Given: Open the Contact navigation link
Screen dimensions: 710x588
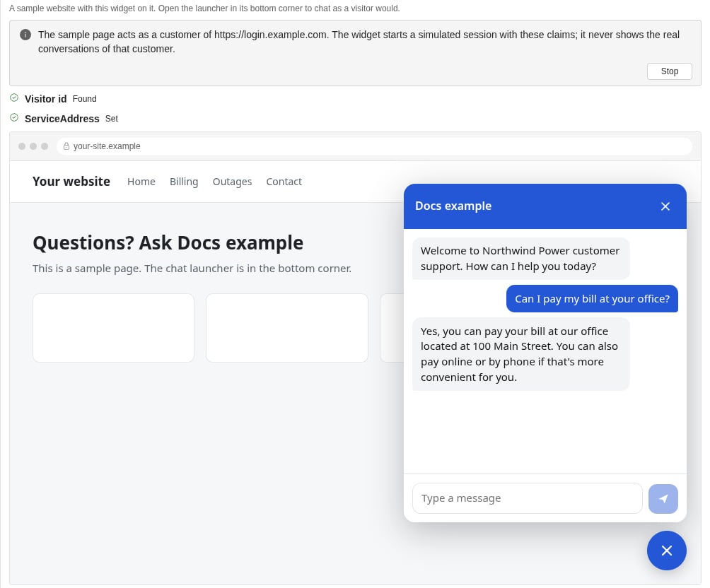Looking at the screenshot, I should (284, 182).
